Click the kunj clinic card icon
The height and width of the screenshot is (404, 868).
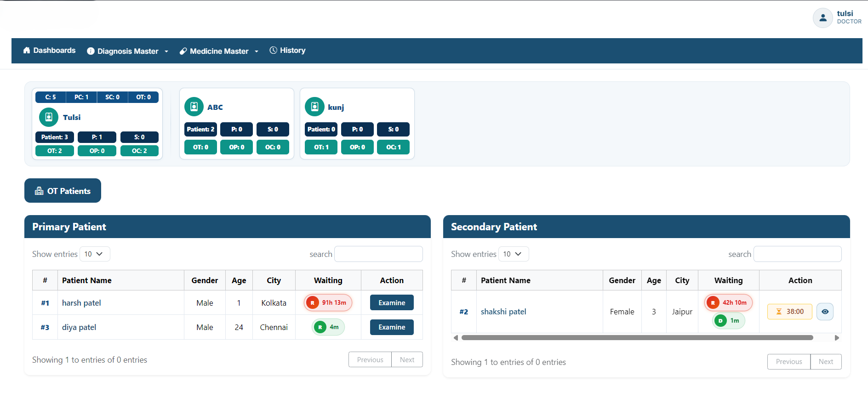314,107
